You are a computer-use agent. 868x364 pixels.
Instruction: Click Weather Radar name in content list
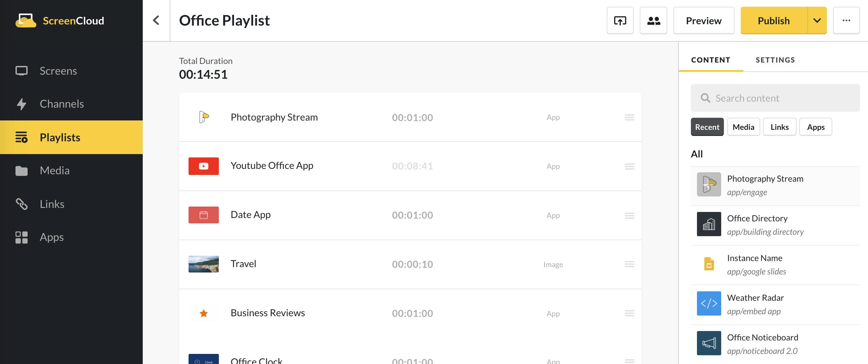(x=755, y=298)
